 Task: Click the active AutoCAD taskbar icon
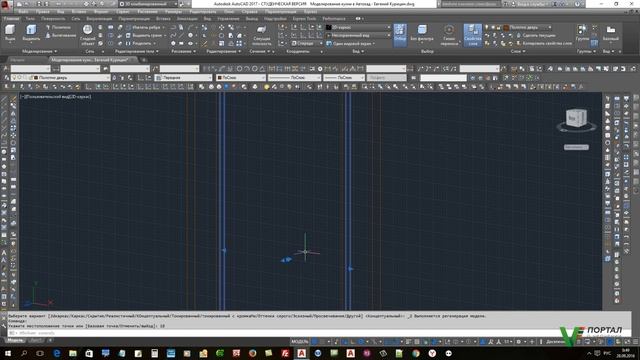[x=302, y=353]
